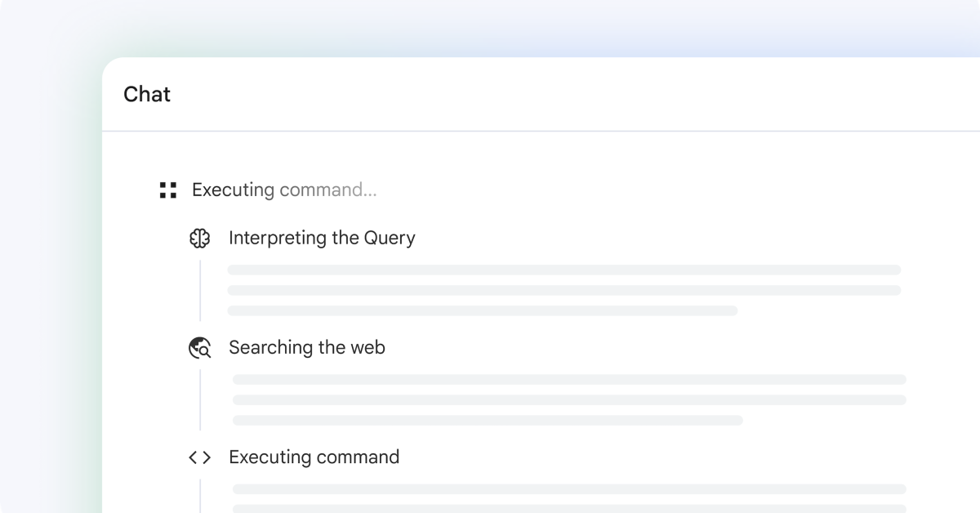Open the 'Searching the web' step
This screenshot has width=980, height=513.
click(x=307, y=347)
